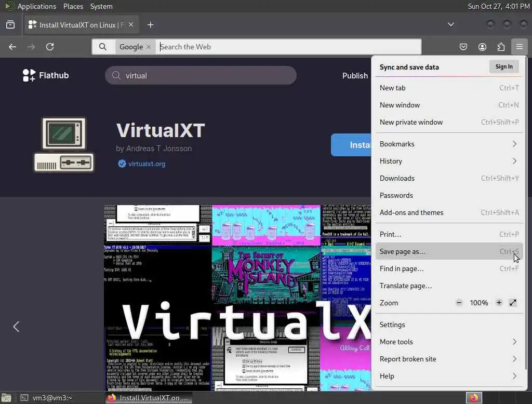The height and width of the screenshot is (404, 532).
Task: Open the Firefox View icon
Action: [x=10, y=25]
